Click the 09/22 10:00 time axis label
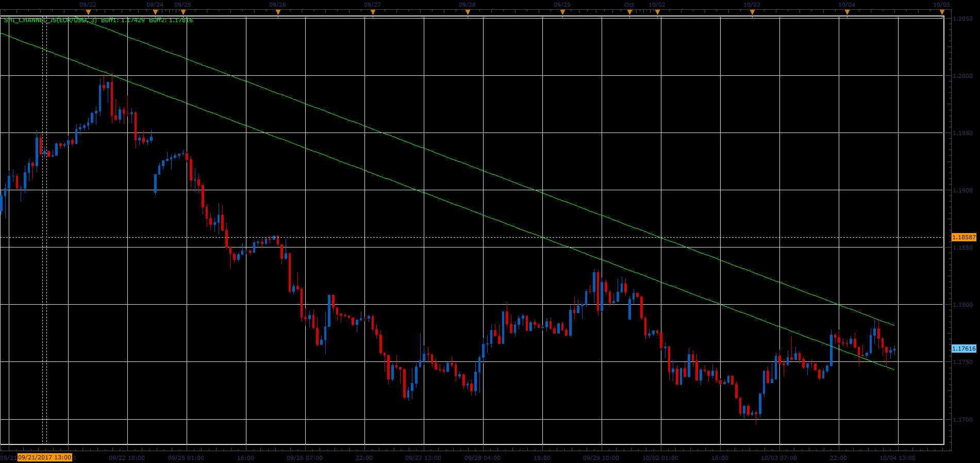The height and width of the screenshot is (463, 980). pyautogui.click(x=127, y=458)
